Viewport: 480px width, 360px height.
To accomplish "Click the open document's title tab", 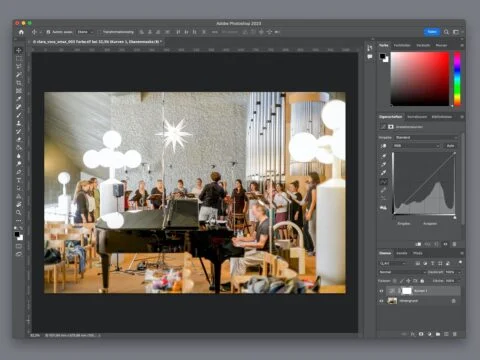I will (x=97, y=42).
